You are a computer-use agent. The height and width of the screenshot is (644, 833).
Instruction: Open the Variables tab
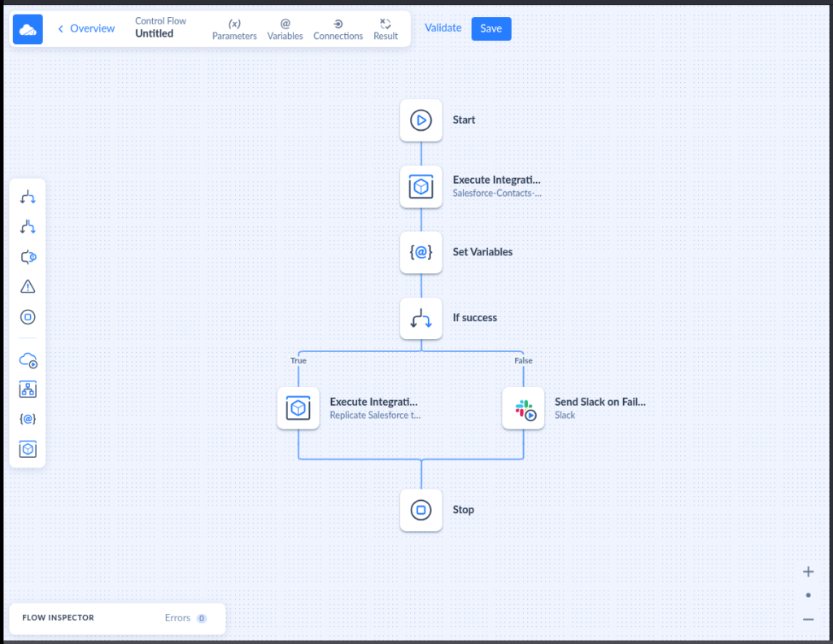click(x=285, y=30)
